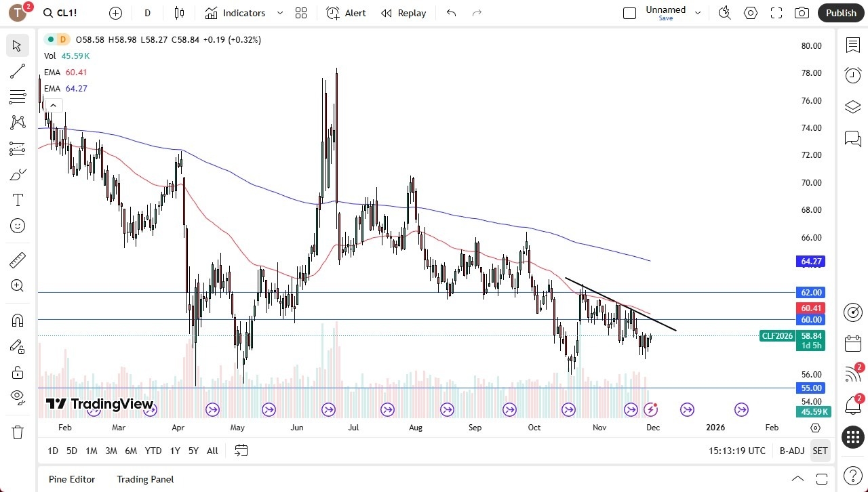The height and width of the screenshot is (492, 868).
Task: Select the measure ruler tool
Action: (17, 260)
